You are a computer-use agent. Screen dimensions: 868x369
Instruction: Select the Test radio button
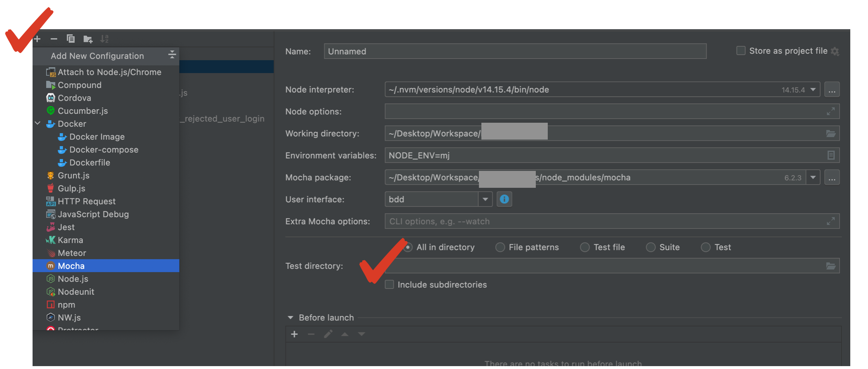coord(706,247)
